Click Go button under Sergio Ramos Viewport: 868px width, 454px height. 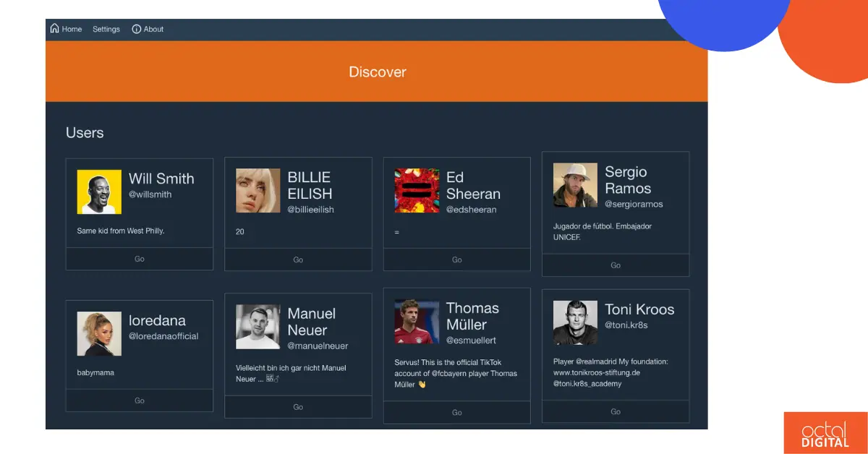(x=616, y=265)
